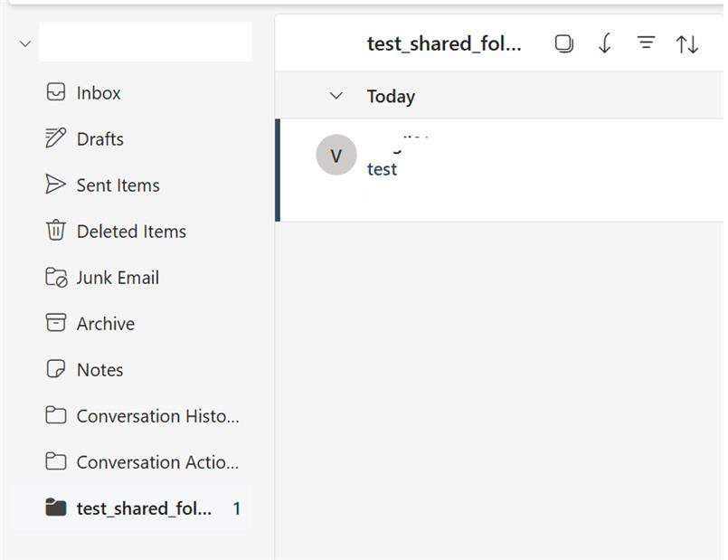Image resolution: width=728 pixels, height=560 pixels.
Task: Click the Archive folder icon
Action: coord(56,323)
